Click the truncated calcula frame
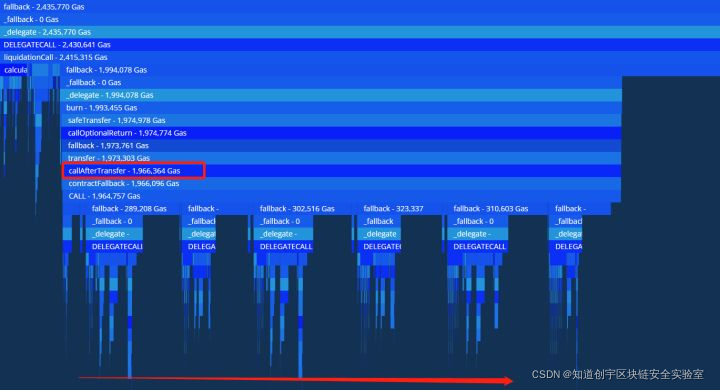The image size is (720, 390). tap(15, 70)
